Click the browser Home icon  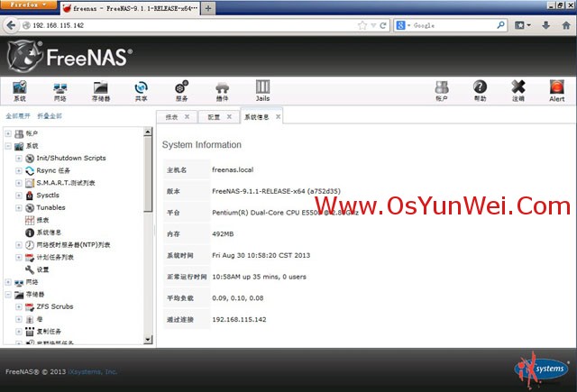pos(566,25)
